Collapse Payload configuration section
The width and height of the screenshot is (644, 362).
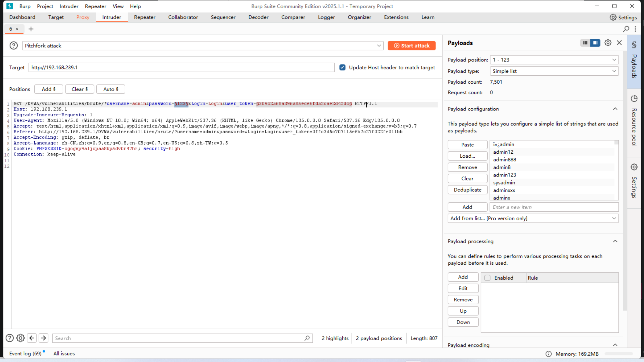(615, 109)
